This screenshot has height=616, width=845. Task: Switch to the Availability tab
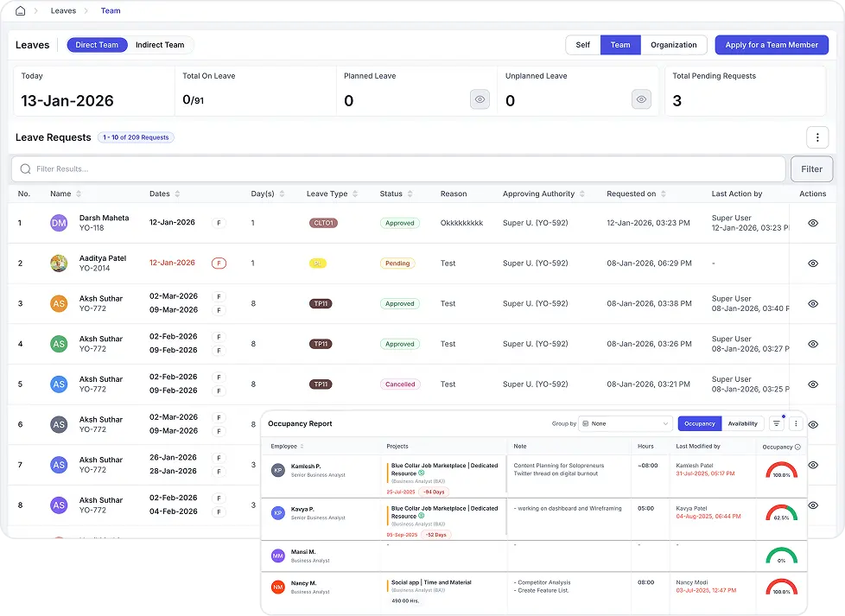pyautogui.click(x=744, y=423)
